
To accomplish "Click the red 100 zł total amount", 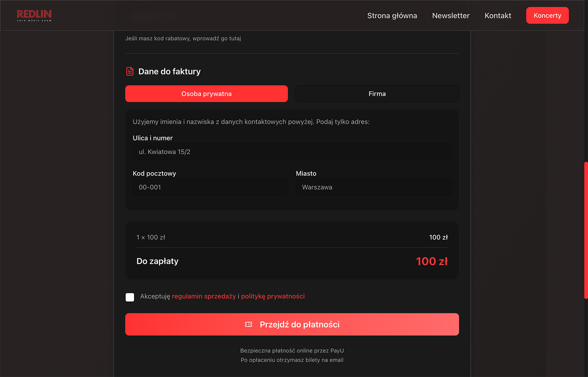I will 431,261.
